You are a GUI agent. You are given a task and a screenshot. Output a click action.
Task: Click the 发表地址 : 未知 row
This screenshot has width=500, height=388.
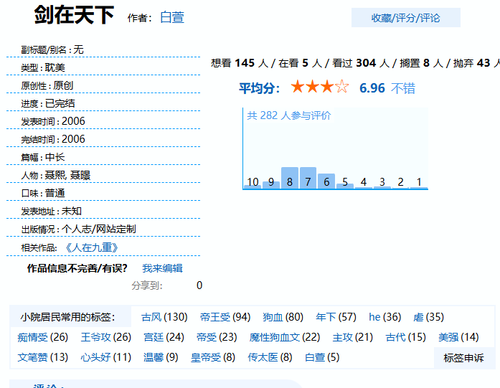[103, 211]
